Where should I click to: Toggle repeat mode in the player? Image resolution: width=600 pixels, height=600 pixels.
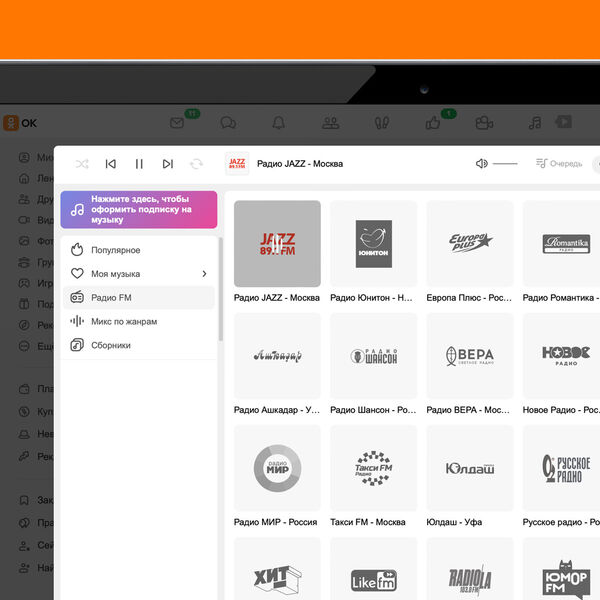pos(196,163)
